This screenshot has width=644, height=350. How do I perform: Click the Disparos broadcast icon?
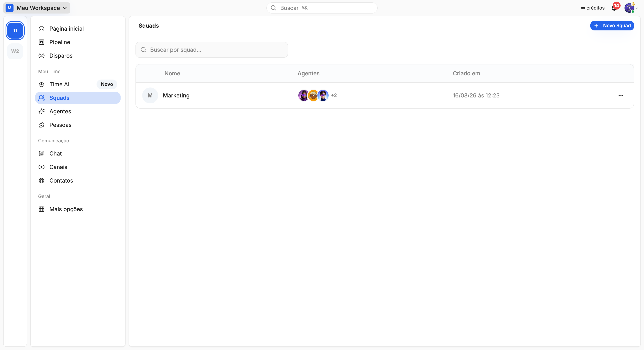click(42, 56)
